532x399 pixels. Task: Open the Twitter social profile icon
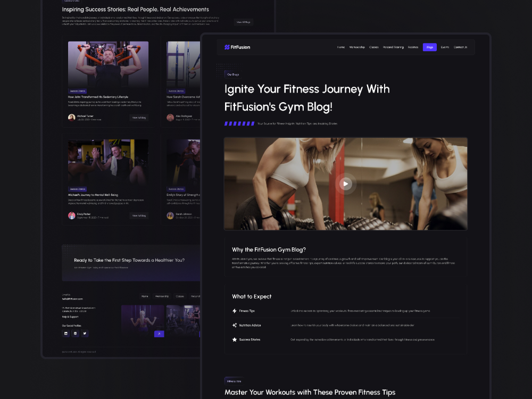pos(85,334)
